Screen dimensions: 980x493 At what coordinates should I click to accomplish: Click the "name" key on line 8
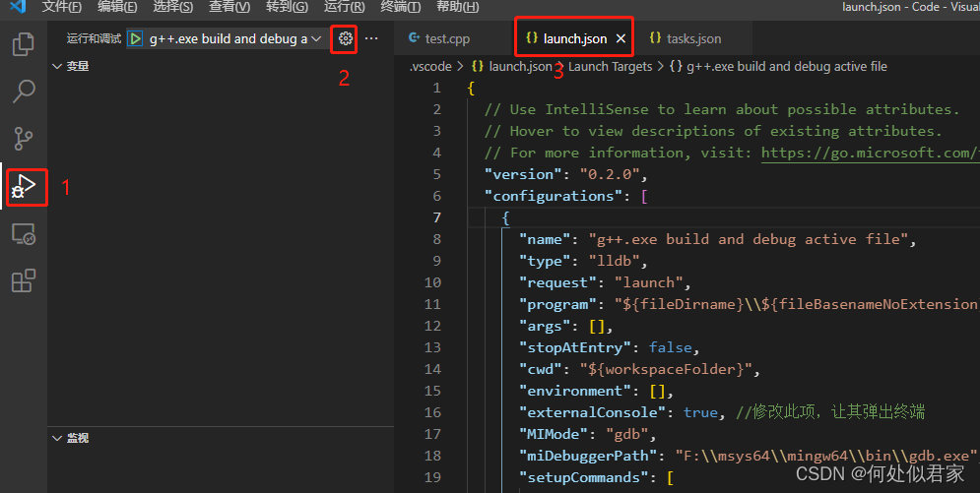[545, 240]
